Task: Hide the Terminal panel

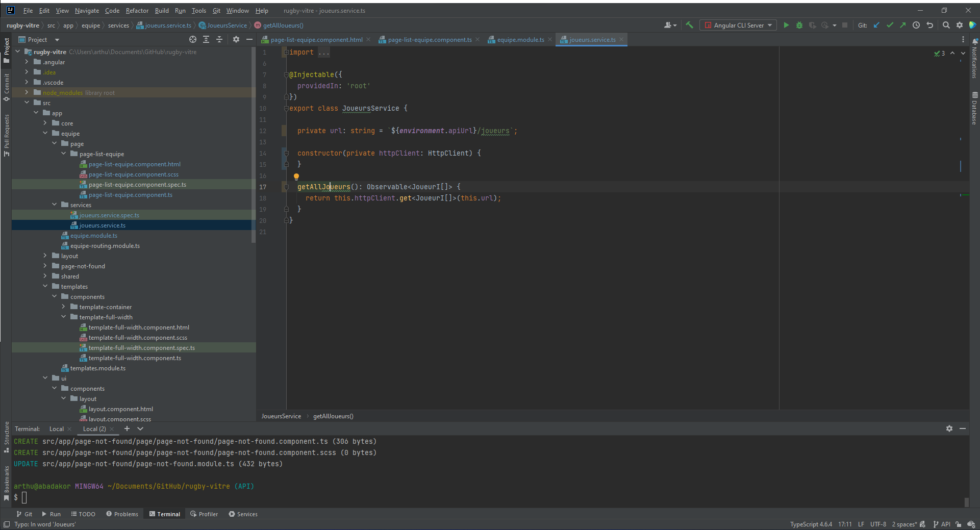Action: [x=963, y=428]
